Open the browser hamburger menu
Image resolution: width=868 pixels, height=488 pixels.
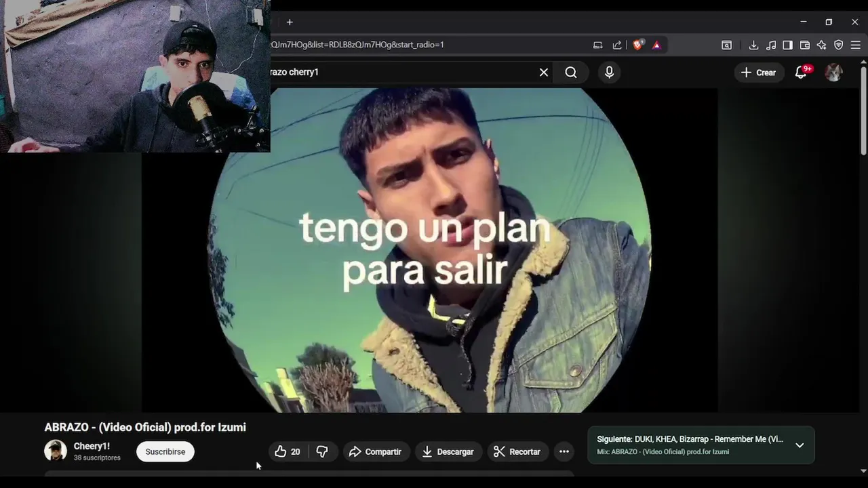(856, 45)
